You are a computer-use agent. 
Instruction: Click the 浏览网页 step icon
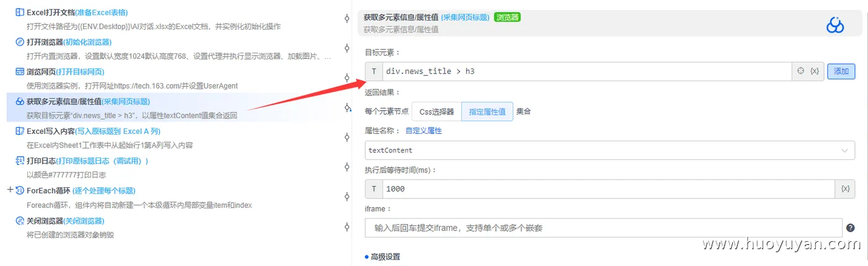[20, 72]
